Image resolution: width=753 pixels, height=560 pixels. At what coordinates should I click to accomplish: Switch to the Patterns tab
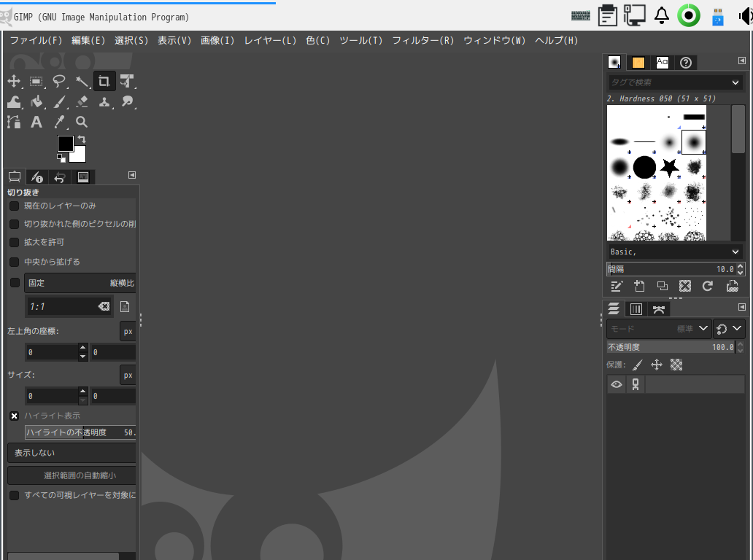638,63
